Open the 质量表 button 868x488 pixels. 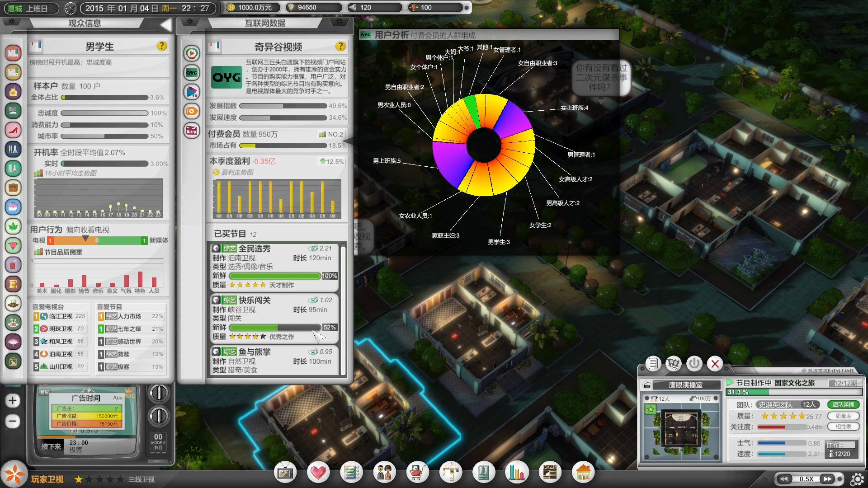click(843, 416)
